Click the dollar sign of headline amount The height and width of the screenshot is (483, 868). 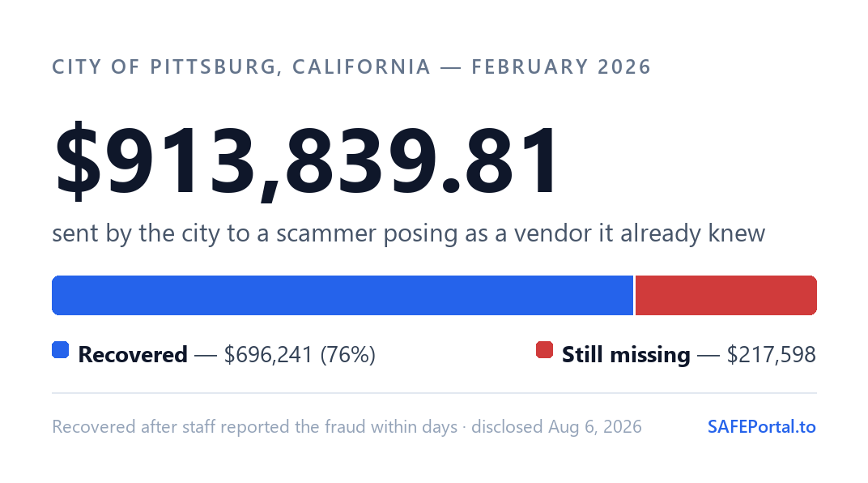pyautogui.click(x=78, y=160)
